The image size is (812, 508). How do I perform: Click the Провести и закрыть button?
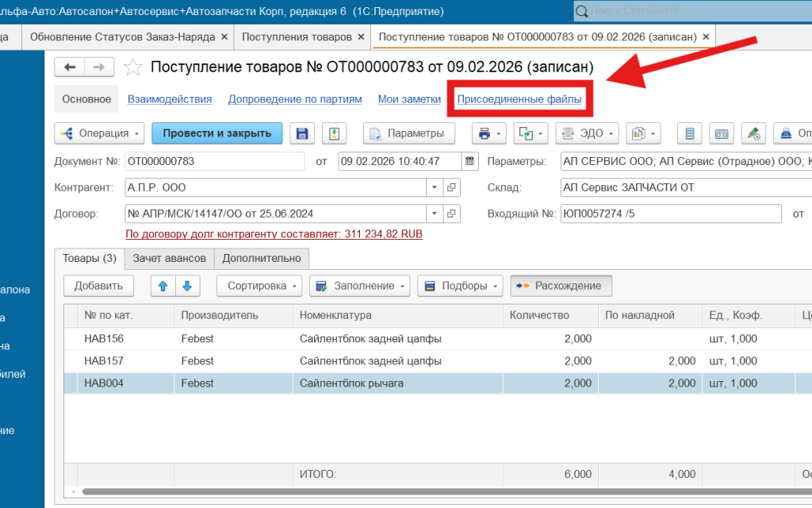217,133
